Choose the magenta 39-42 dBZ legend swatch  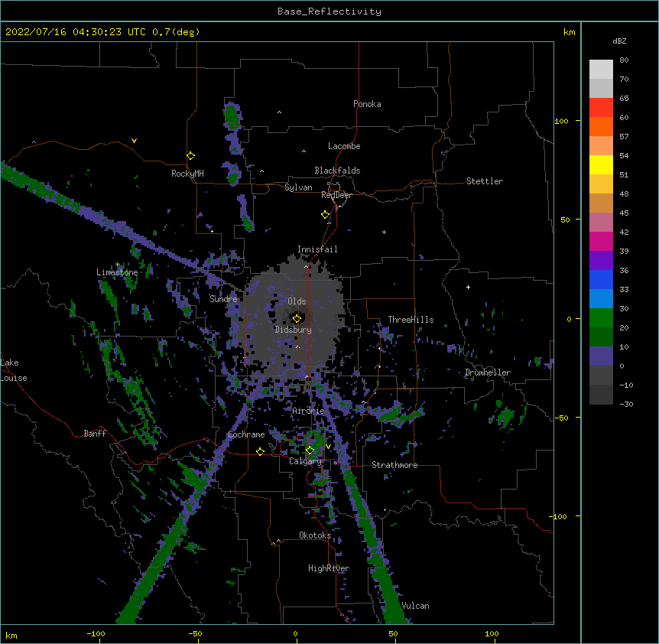[x=601, y=241]
